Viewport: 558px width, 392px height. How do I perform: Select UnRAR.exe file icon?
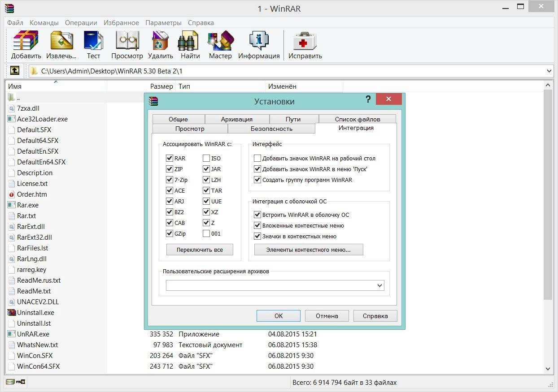click(x=12, y=334)
